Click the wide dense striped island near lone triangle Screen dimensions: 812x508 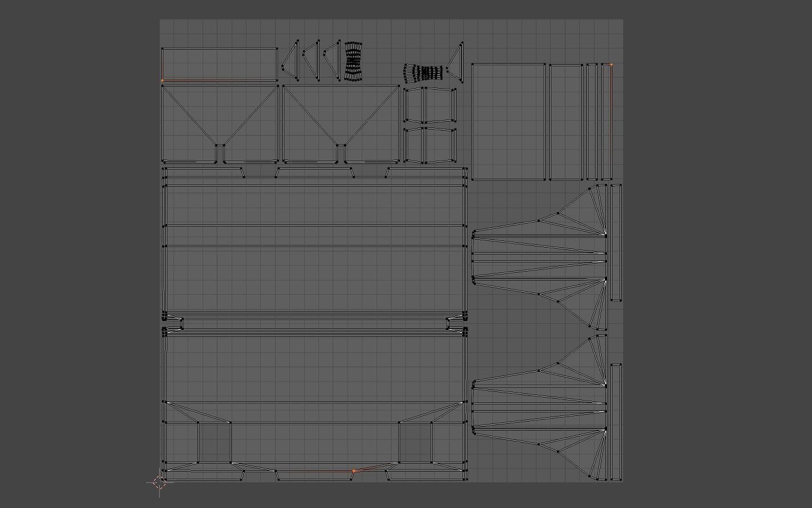click(424, 72)
